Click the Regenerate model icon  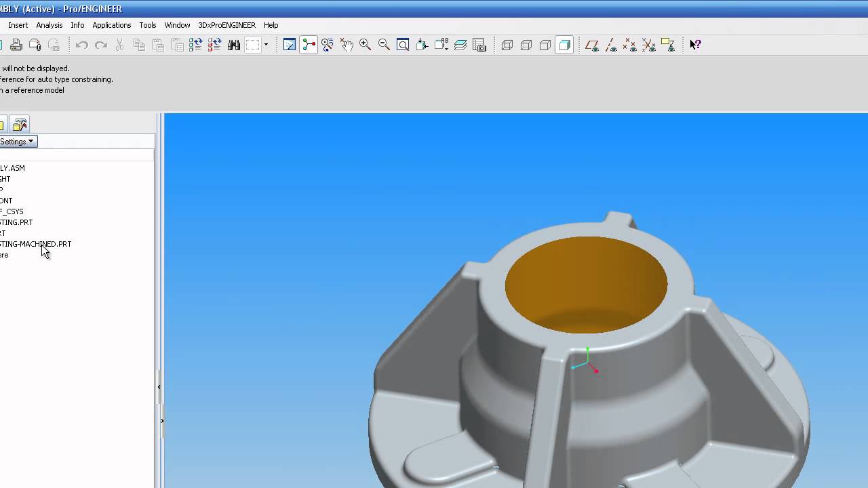[x=196, y=45]
